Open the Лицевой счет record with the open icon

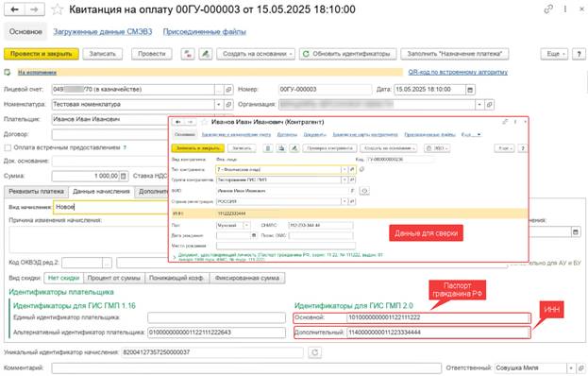point(228,90)
